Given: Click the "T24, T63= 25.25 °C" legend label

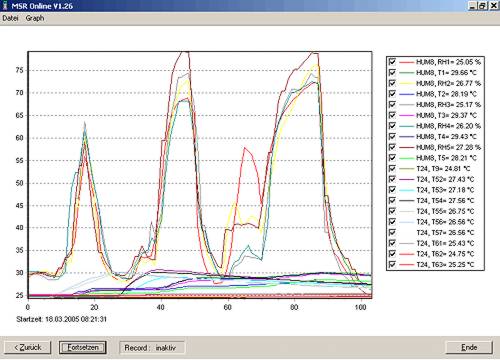Looking at the screenshot, I should click(x=445, y=264).
